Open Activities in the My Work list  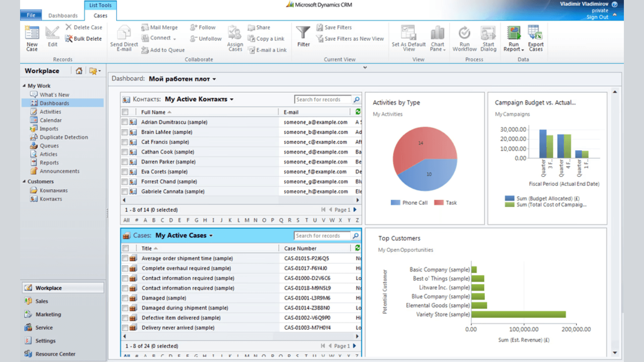click(x=50, y=112)
